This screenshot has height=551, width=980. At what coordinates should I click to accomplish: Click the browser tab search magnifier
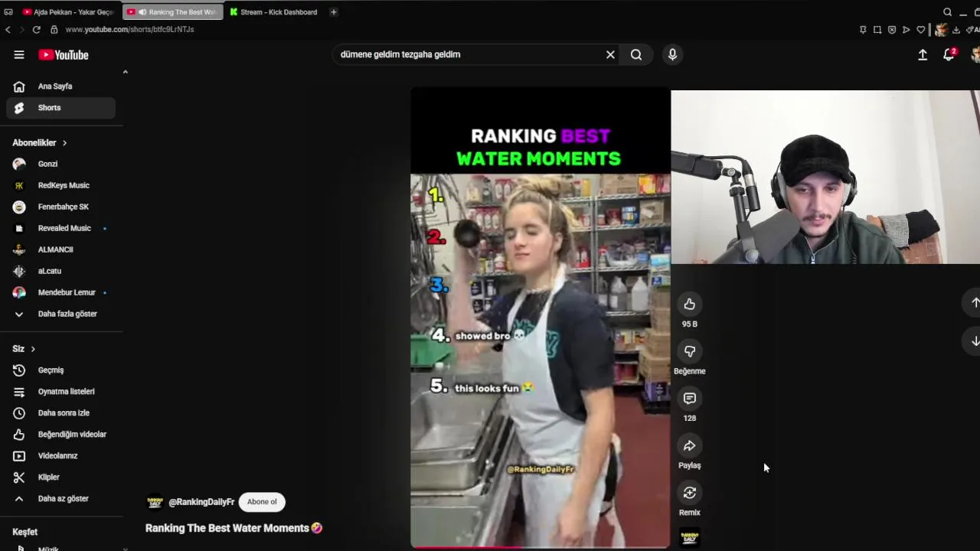pyautogui.click(x=948, y=12)
